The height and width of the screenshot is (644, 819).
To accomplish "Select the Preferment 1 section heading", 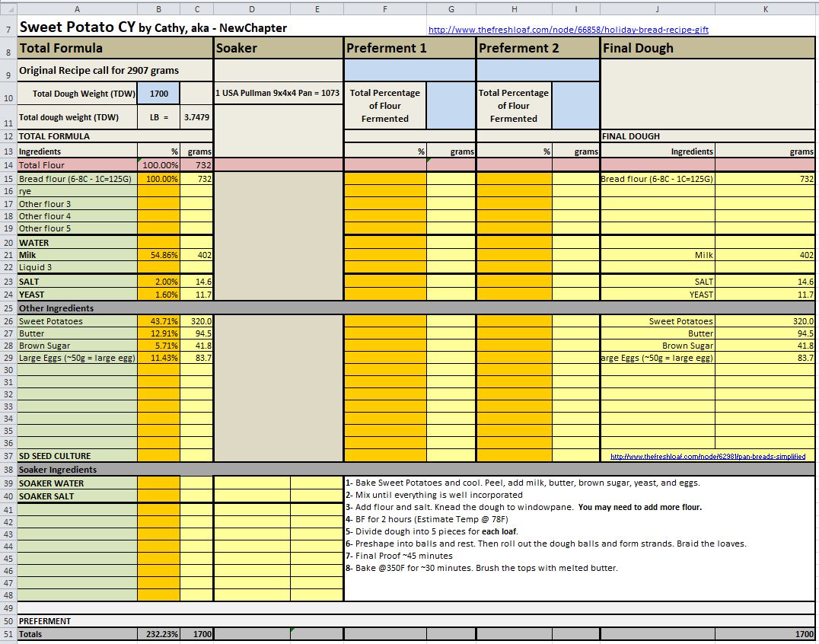I will pos(409,49).
